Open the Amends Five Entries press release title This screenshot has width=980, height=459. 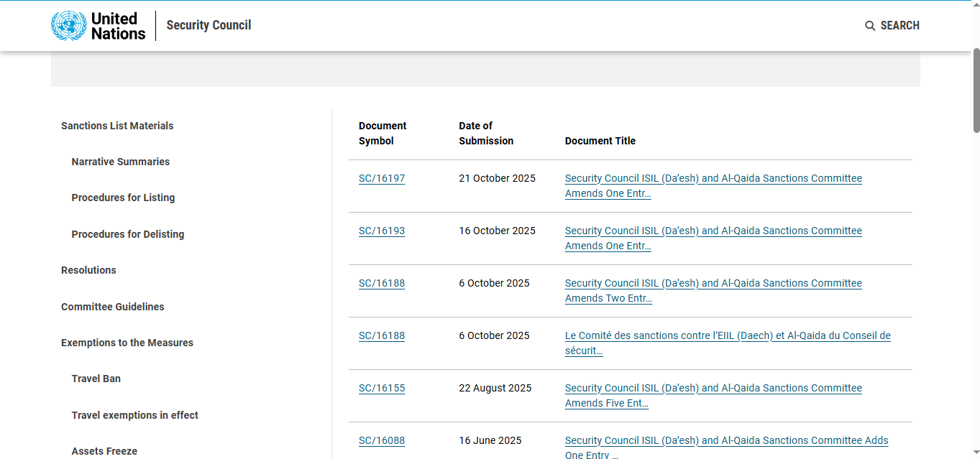coord(713,389)
